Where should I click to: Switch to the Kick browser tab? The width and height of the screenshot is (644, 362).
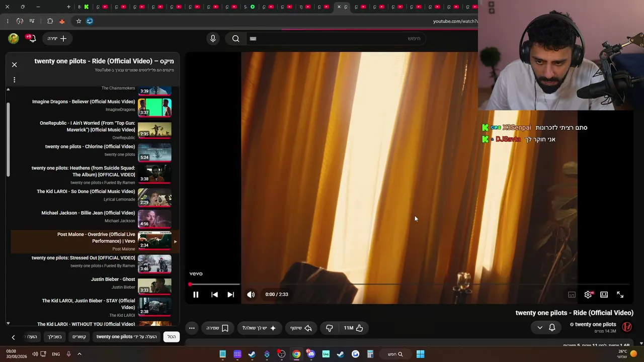point(87,7)
